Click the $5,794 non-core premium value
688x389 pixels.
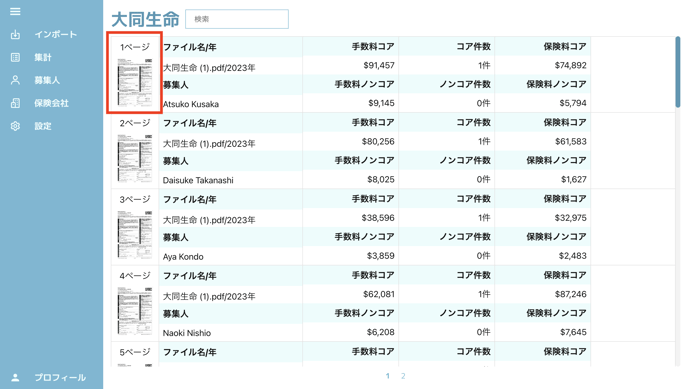[x=573, y=103]
